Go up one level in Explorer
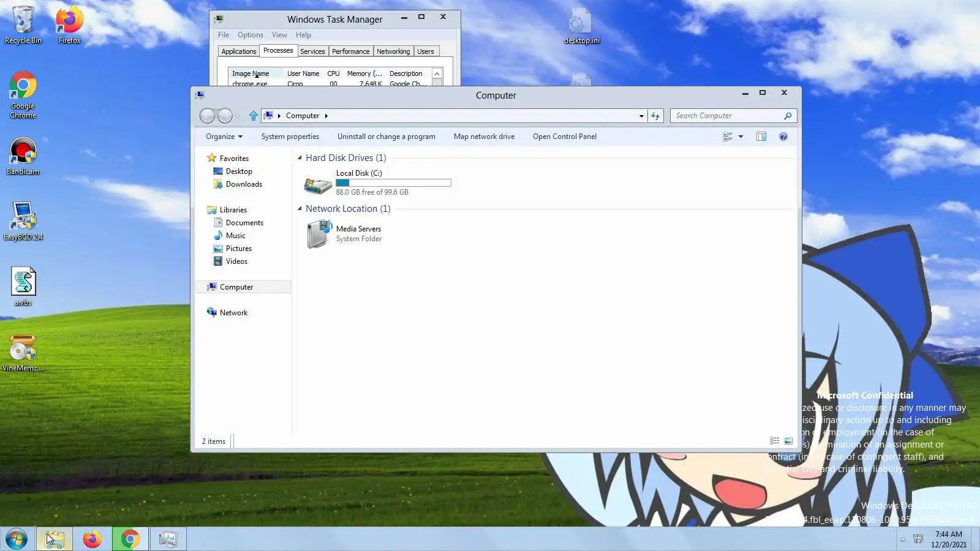The width and height of the screenshot is (980, 551). click(x=254, y=116)
